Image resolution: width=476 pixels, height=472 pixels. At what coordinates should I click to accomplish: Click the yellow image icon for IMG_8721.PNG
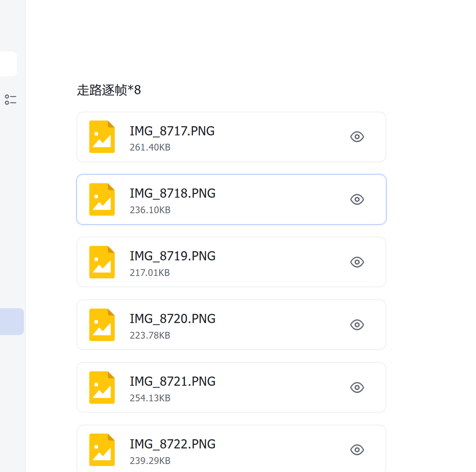coord(102,388)
